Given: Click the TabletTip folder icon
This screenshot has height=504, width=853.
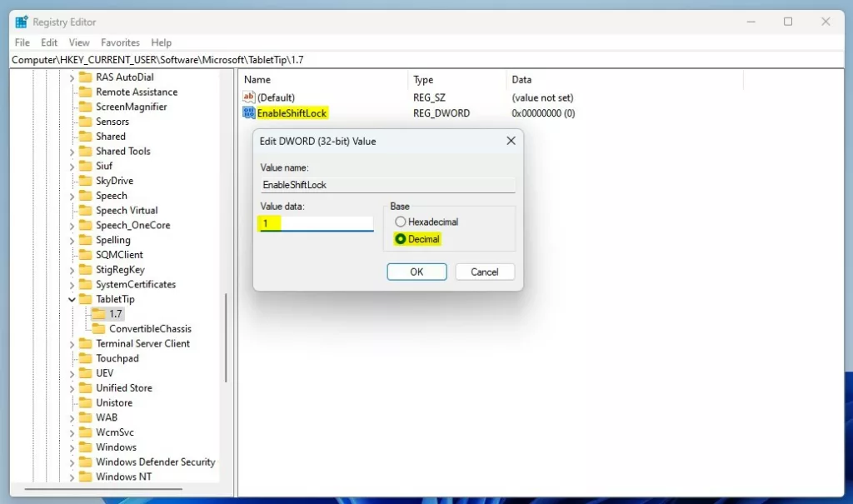Looking at the screenshot, I should [86, 298].
